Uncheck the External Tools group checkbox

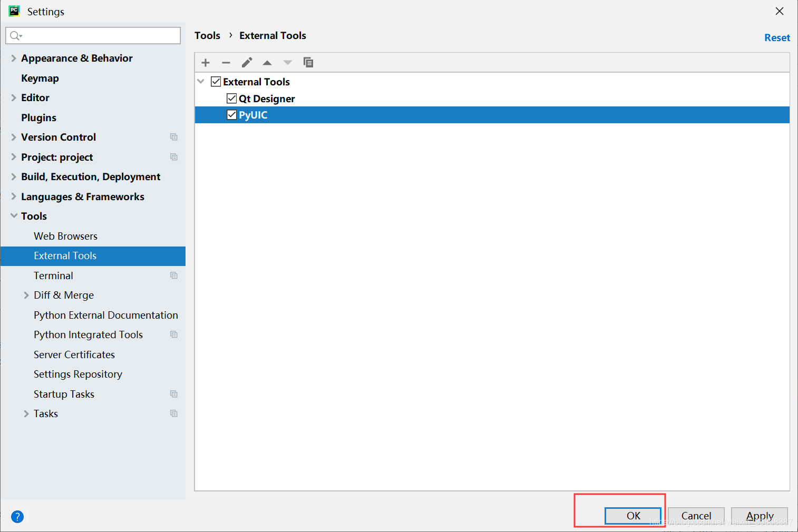tap(216, 82)
